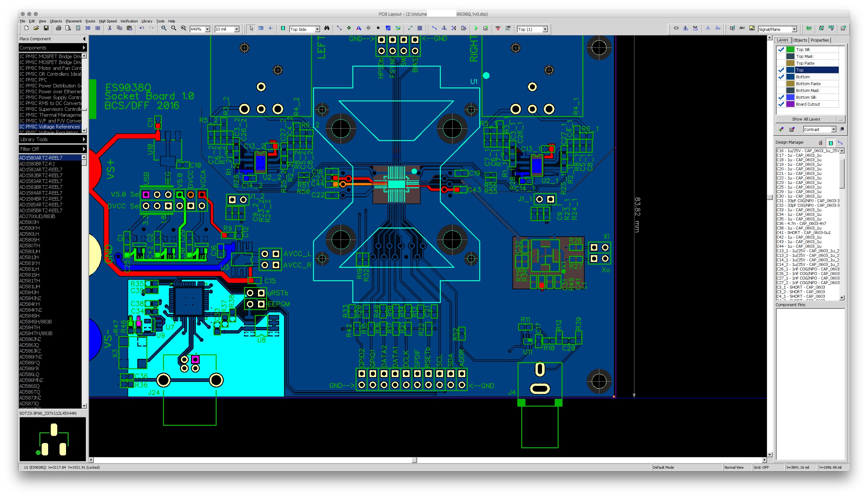Show components in Design Manager chip icon
868x497 pixels.
tap(831, 143)
